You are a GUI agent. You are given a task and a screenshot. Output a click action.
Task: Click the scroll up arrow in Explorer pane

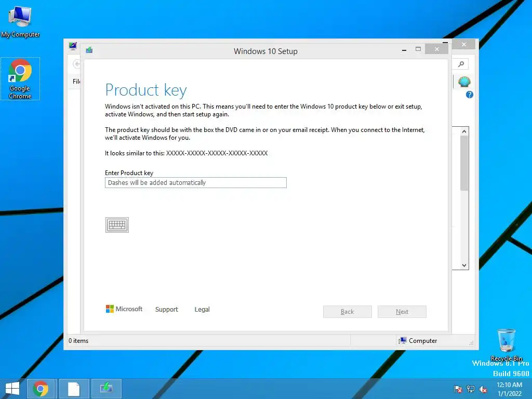pyautogui.click(x=464, y=131)
